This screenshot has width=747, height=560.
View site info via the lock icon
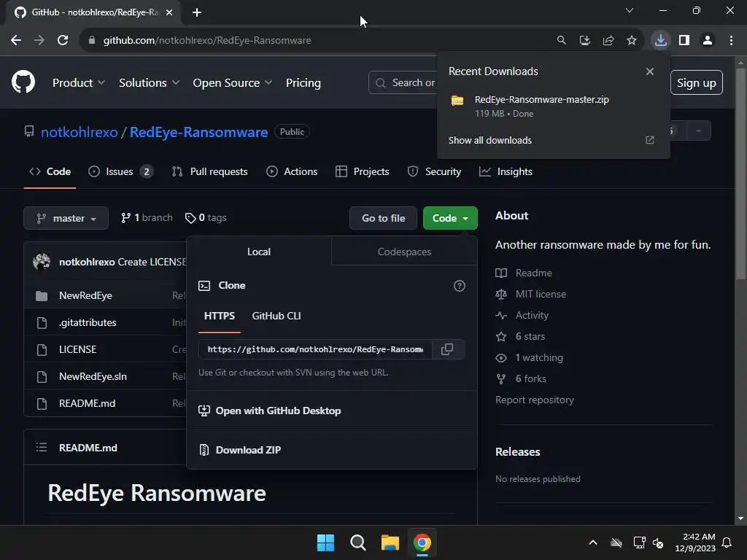[92, 40]
